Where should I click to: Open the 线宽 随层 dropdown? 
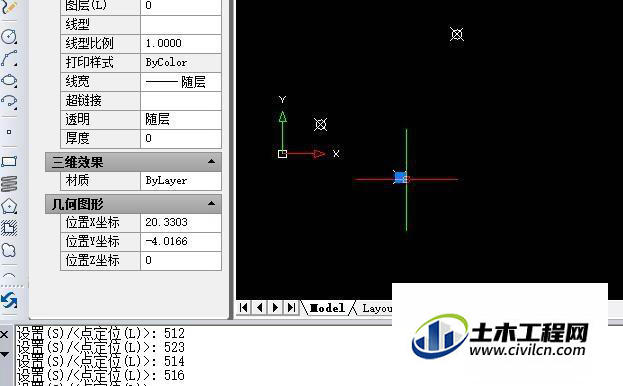click(x=181, y=81)
